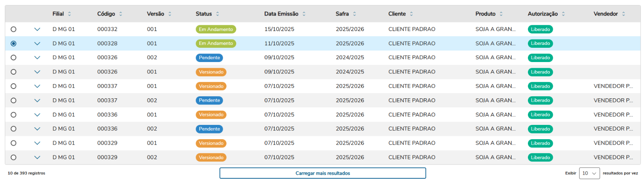Viewport: 644px width, 180px height.
Task: Click Liberado badge in 000329 version 002 row
Action: [x=540, y=158]
